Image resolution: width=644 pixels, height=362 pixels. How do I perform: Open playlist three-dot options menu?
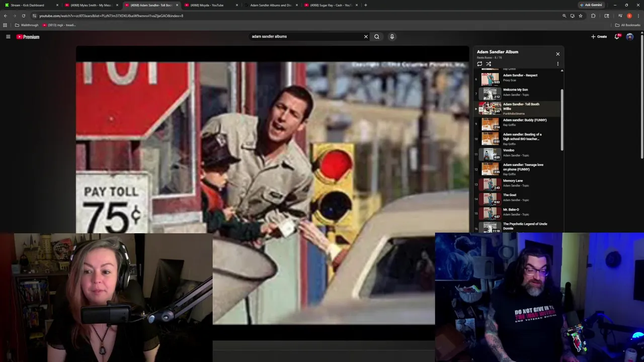[557, 64]
